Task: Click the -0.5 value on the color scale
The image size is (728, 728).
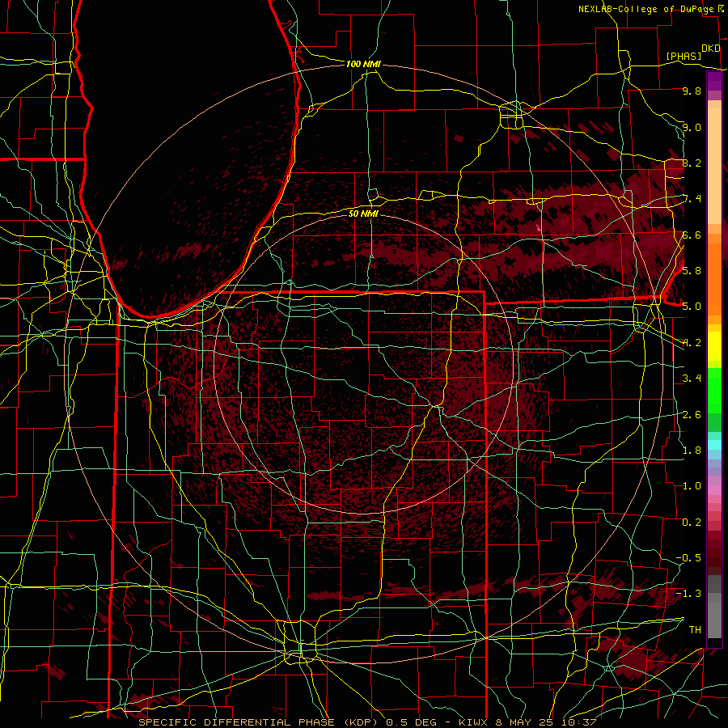Action: (x=688, y=558)
